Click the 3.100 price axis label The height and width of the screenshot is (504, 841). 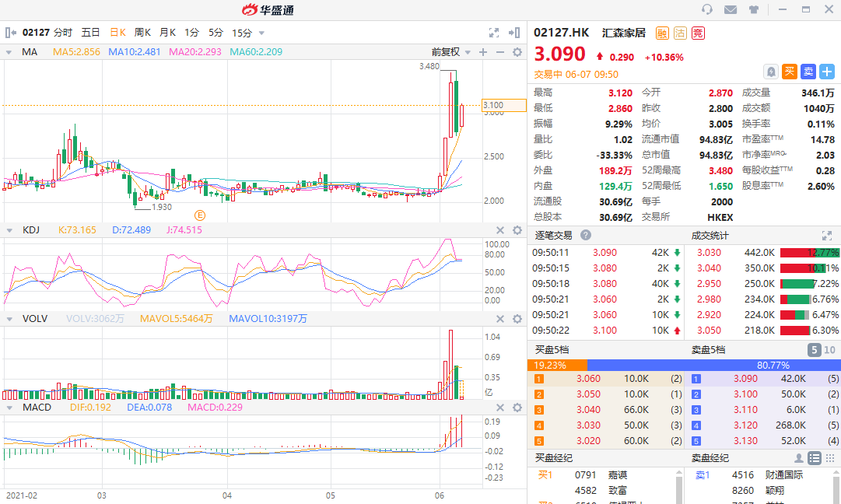point(504,105)
